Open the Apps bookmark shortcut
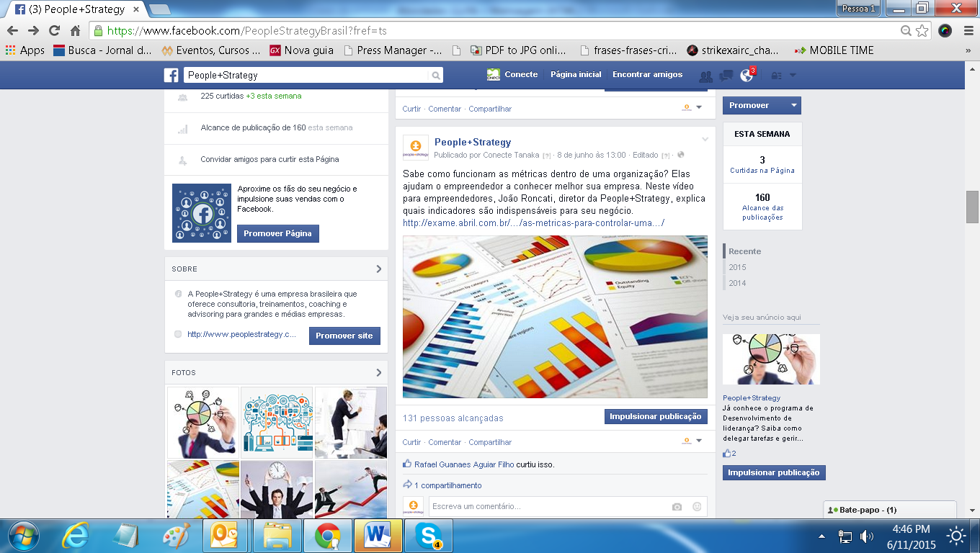The width and height of the screenshot is (980, 553). tap(24, 50)
